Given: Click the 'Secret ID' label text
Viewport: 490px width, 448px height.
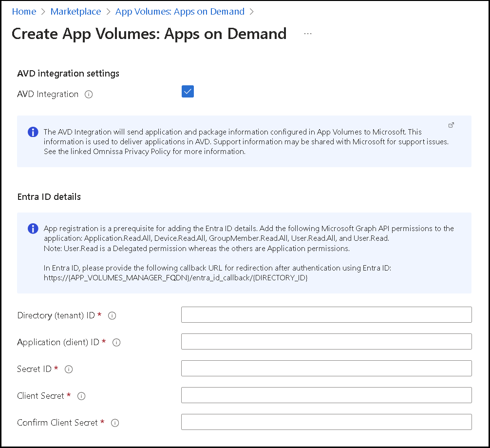Looking at the screenshot, I should (x=35, y=369).
